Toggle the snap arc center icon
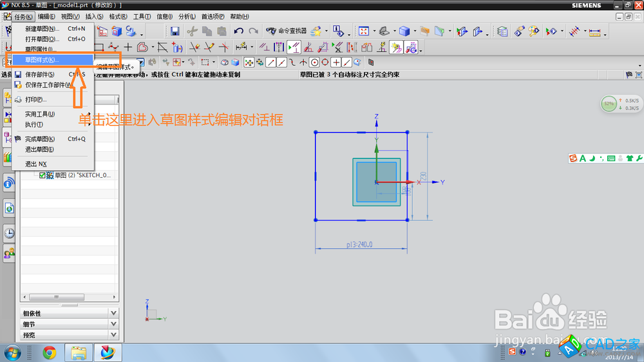 [314, 62]
